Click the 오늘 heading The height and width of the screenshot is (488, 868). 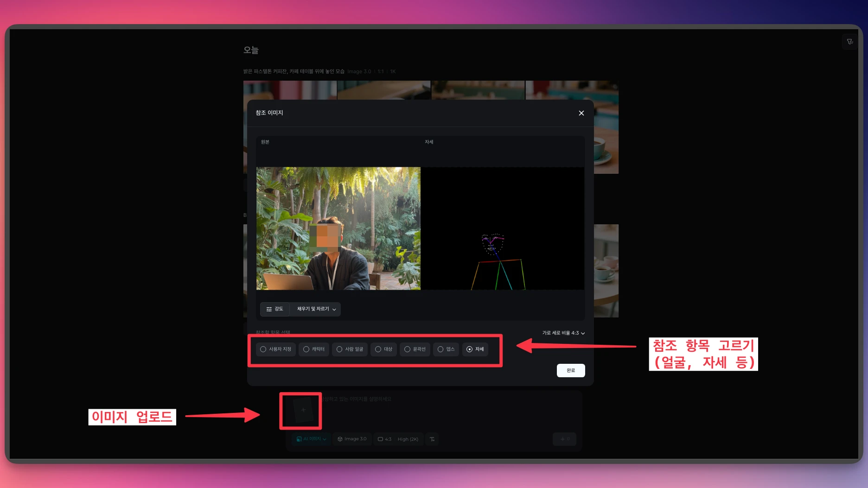pos(251,50)
